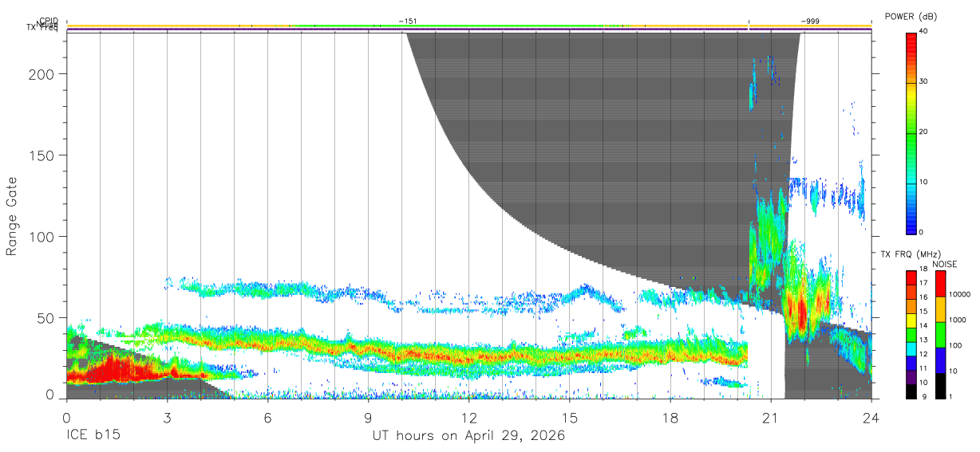Click the 18 label on TX FRQ scale
Viewport: 980px width, 452px height.
click(x=923, y=269)
